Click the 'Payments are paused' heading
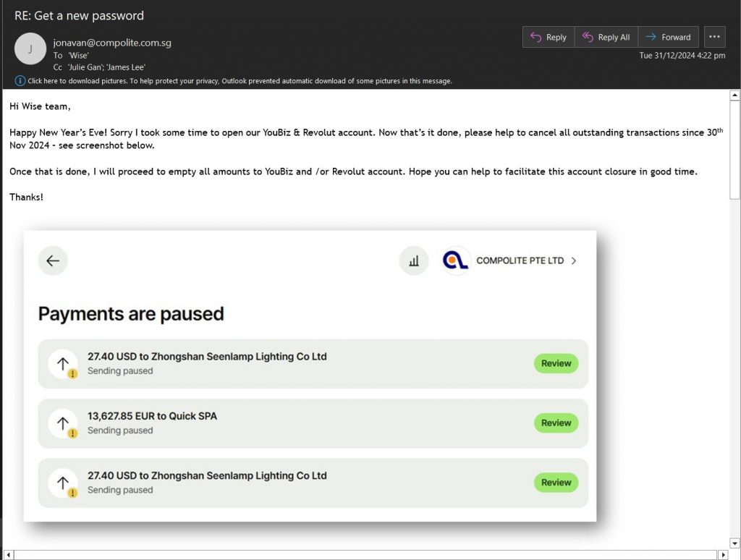Viewport: 741px width, 560px height. pos(131,314)
